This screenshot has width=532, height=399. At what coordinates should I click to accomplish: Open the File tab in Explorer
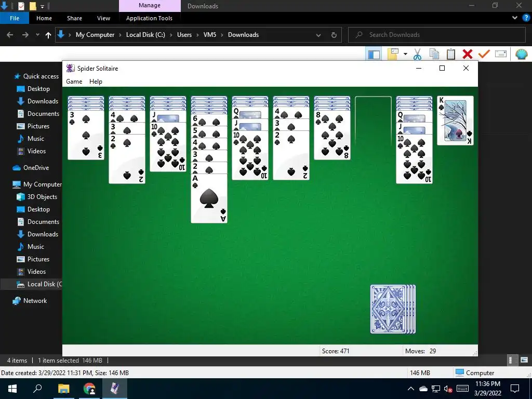[15, 18]
